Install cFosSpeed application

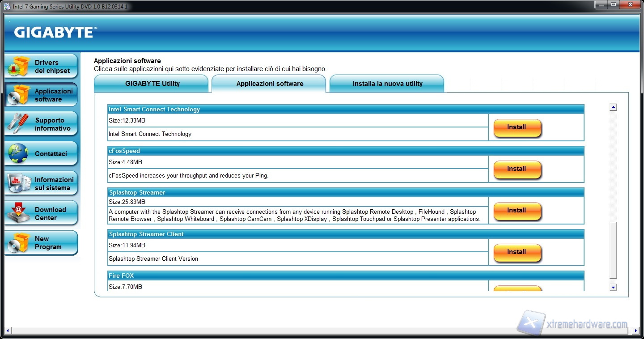(517, 169)
